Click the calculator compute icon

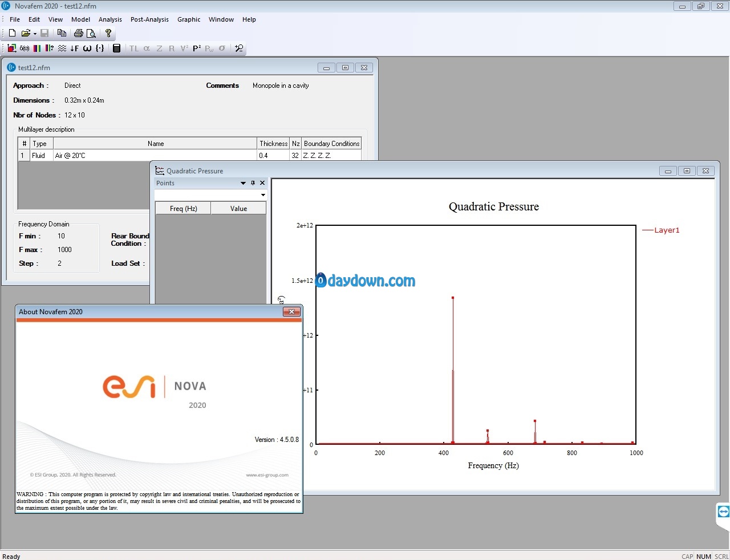point(116,48)
